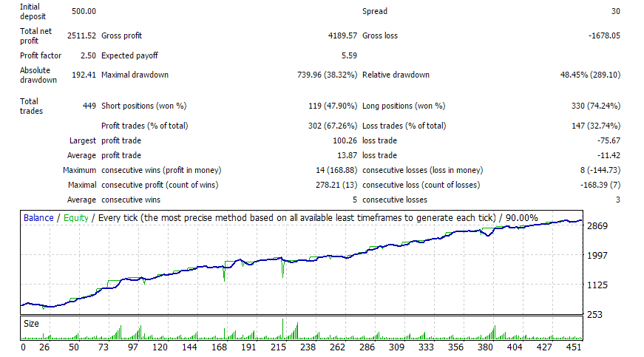
Task: Click the Gross profit value 4189.57
Action: [x=342, y=35]
